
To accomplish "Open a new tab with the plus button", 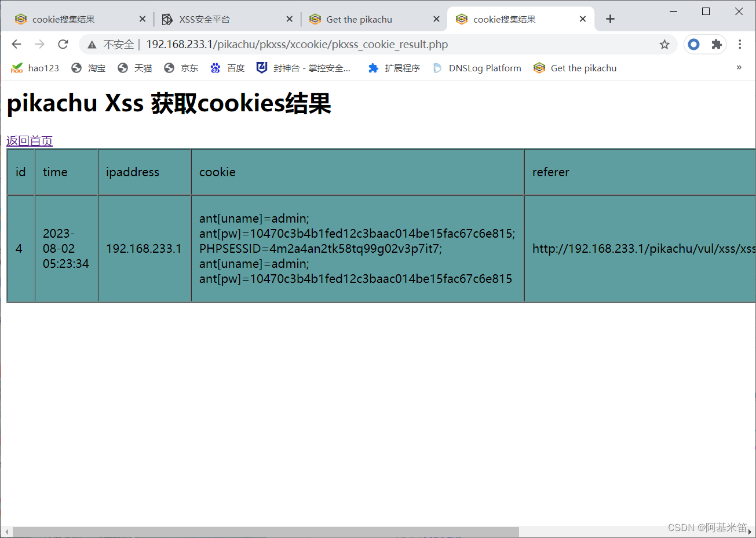I will pyautogui.click(x=609, y=19).
